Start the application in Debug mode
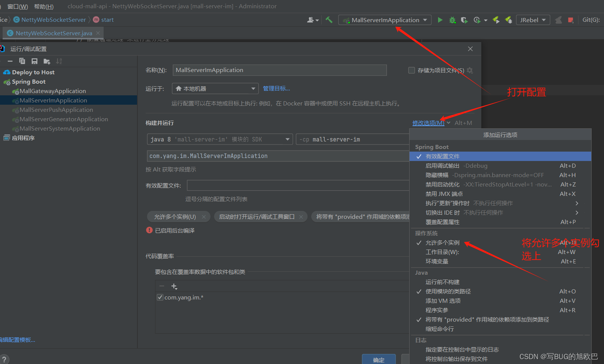Screen dimensions: 604x364 point(452,20)
